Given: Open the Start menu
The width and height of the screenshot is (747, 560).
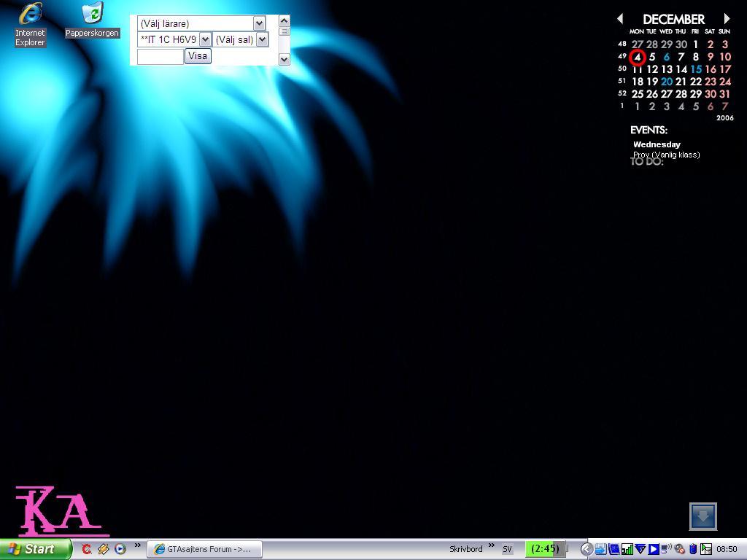Looking at the screenshot, I should tap(36, 549).
